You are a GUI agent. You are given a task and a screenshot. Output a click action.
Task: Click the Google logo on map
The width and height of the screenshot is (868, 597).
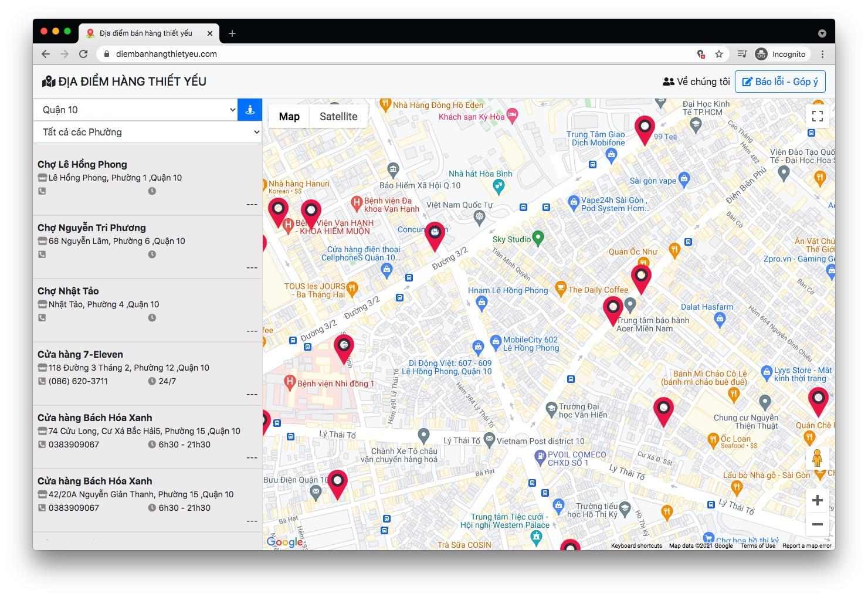pos(285,542)
